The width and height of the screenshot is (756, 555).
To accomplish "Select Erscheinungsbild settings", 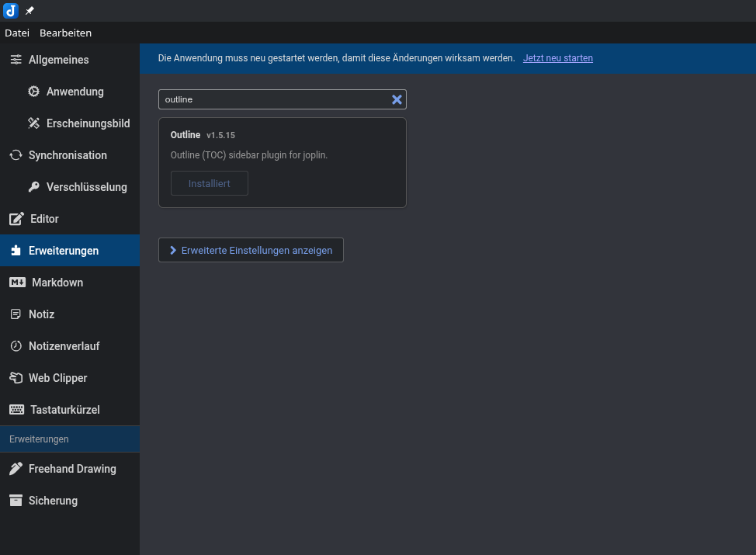I will pos(70,123).
